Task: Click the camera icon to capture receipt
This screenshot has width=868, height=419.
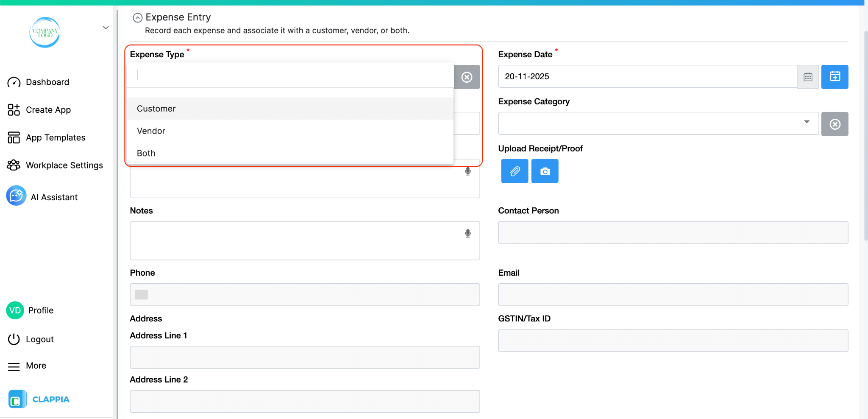Action: point(545,171)
